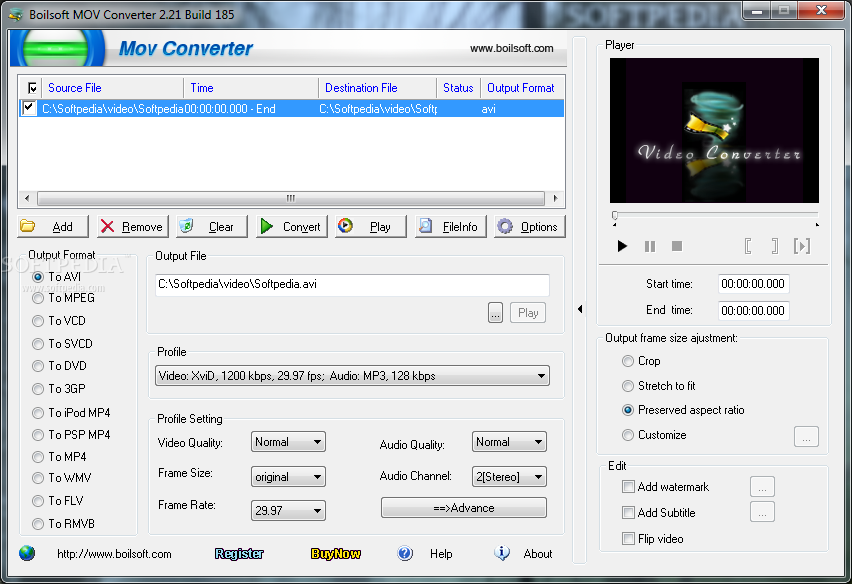Viewport: 852px width, 584px height.
Task: Click the file list horizontal scrollbar
Action: tap(291, 198)
